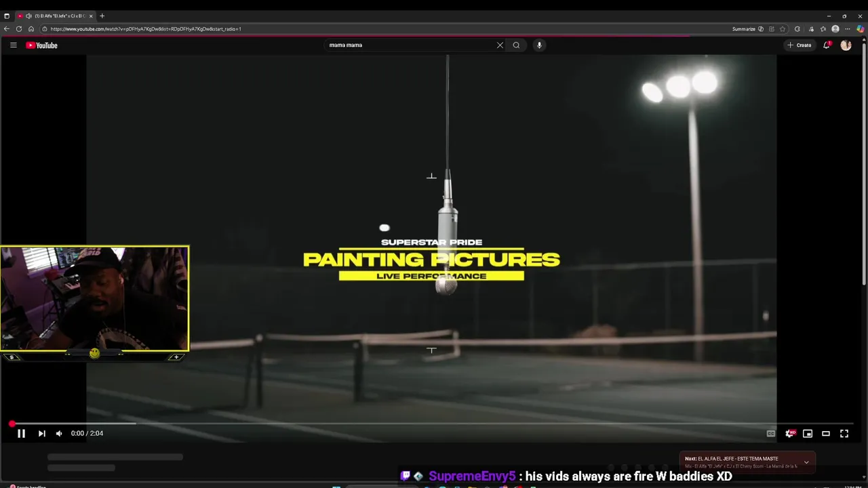Launch the Copilot sidebar

861,29
